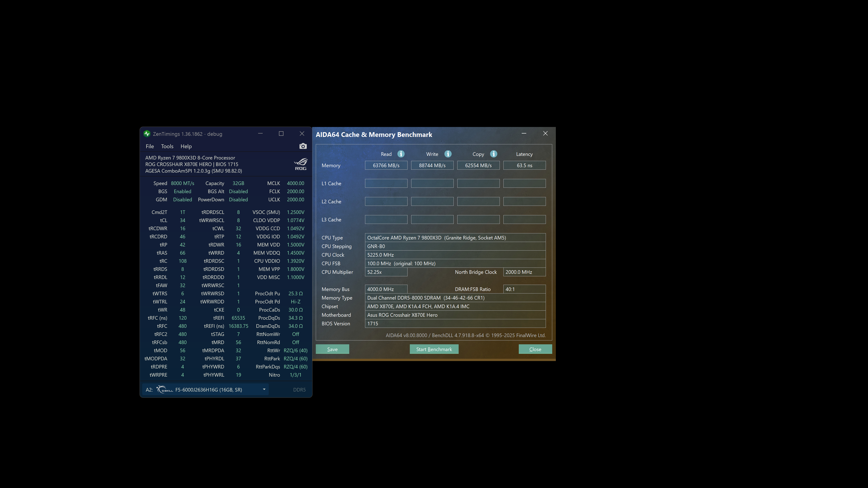
Task: Click the G.Skill logo in module selector
Action: click(x=165, y=390)
